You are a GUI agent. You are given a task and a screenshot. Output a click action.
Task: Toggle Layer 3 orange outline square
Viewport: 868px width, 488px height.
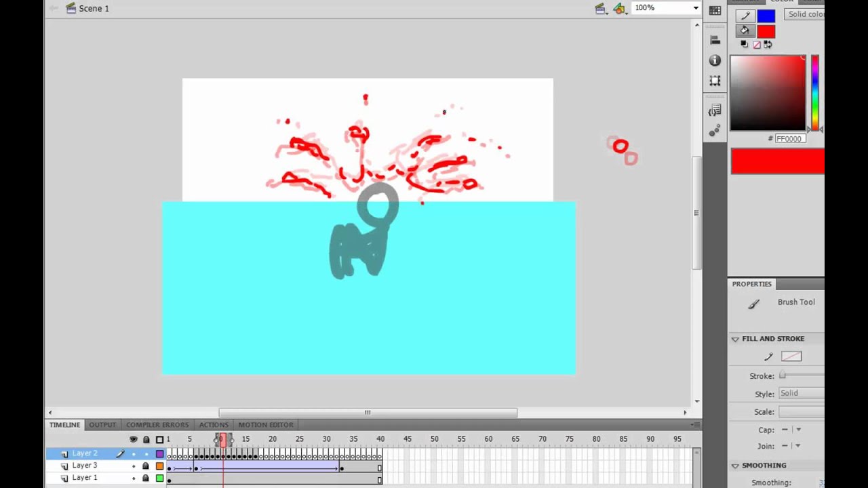pos(160,466)
